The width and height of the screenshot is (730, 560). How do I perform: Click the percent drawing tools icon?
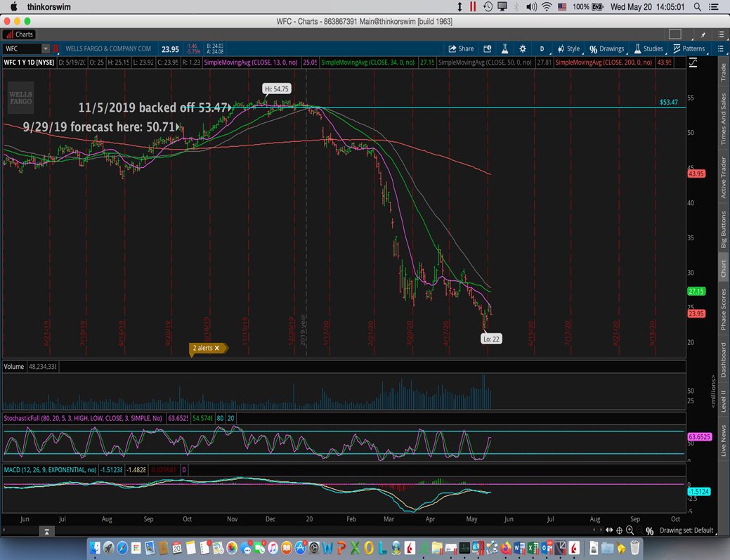[649, 530]
